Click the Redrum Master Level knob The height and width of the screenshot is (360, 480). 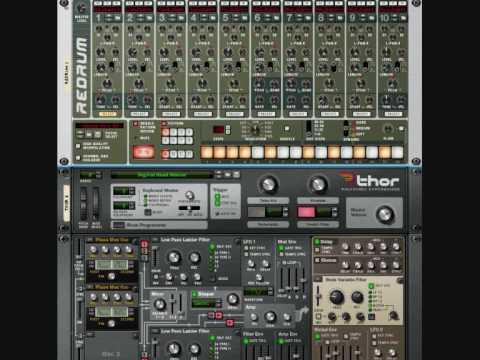point(81,9)
